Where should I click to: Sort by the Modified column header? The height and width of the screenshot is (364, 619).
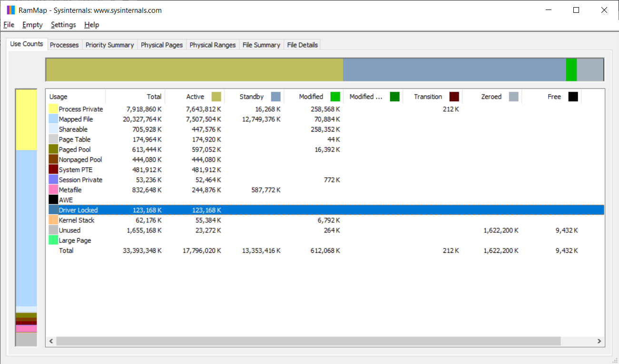[x=314, y=96]
